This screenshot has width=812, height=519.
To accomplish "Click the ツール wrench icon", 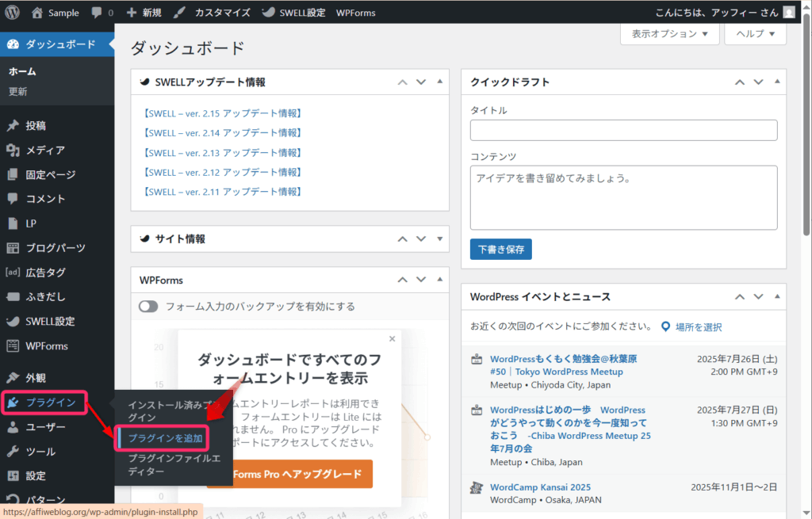I will click(13, 451).
